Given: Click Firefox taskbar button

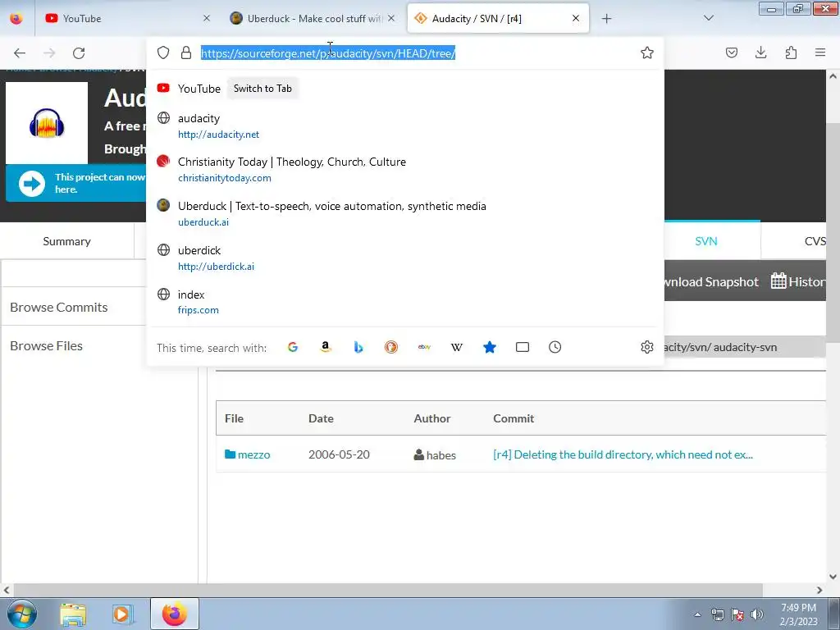Looking at the screenshot, I should (175, 614).
